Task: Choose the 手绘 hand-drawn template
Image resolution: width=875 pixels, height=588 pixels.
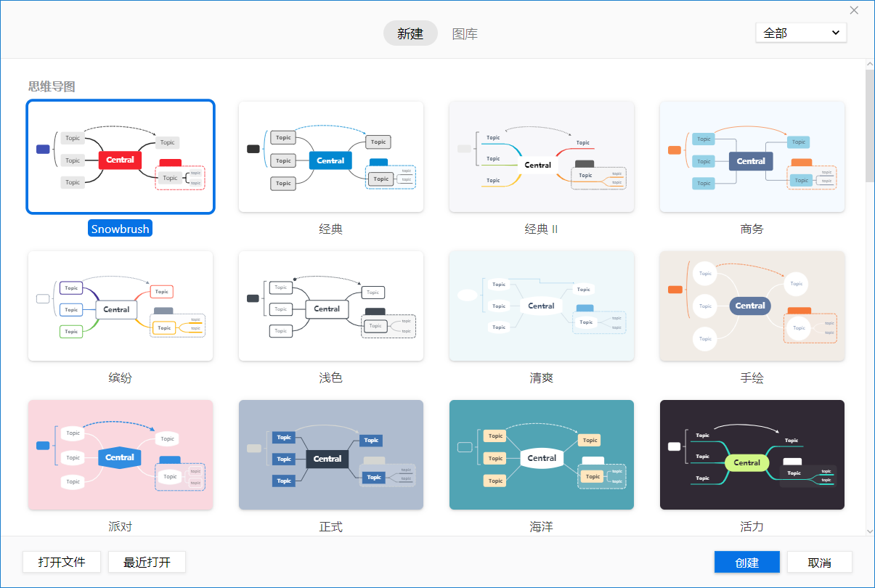Action: click(x=752, y=306)
